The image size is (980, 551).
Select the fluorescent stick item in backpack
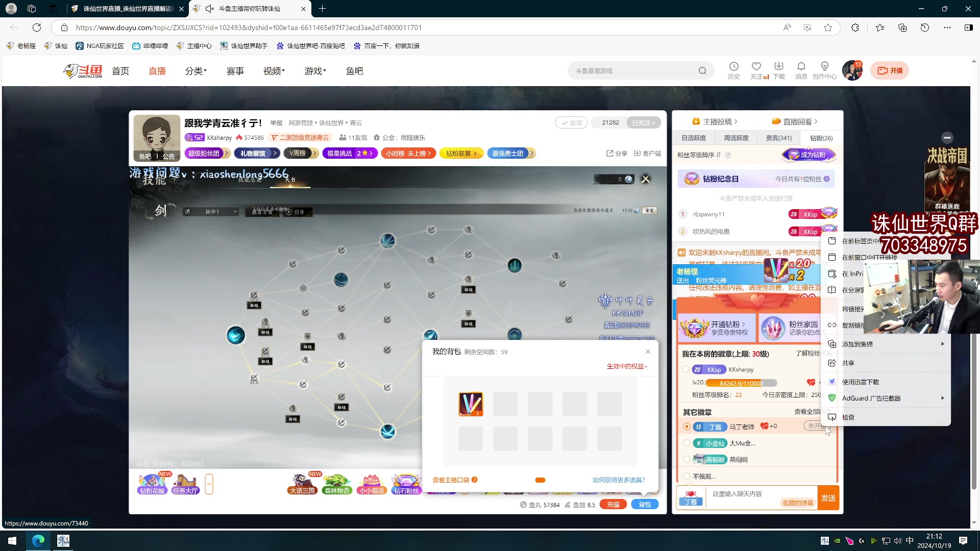(471, 404)
